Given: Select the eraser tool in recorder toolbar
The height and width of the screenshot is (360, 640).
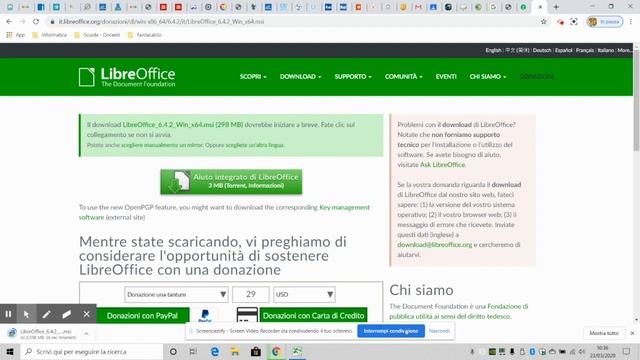Looking at the screenshot, I should pos(67,314).
